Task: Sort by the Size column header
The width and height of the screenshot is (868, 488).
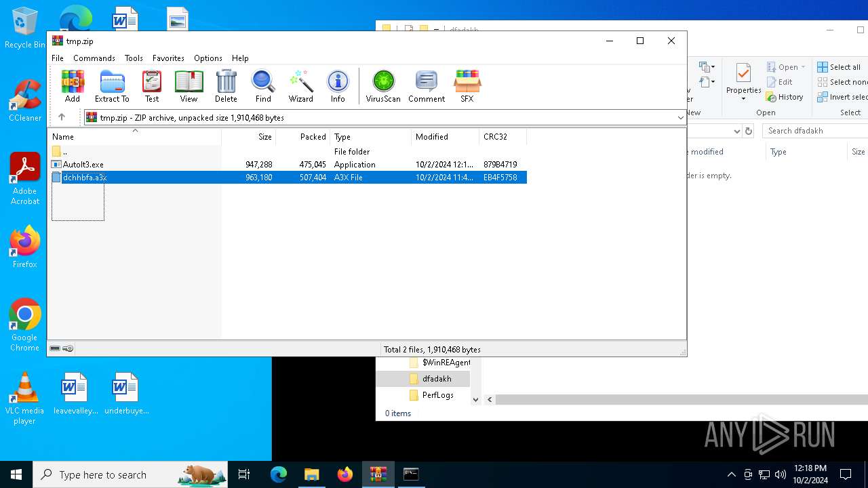Action: [x=248, y=136]
